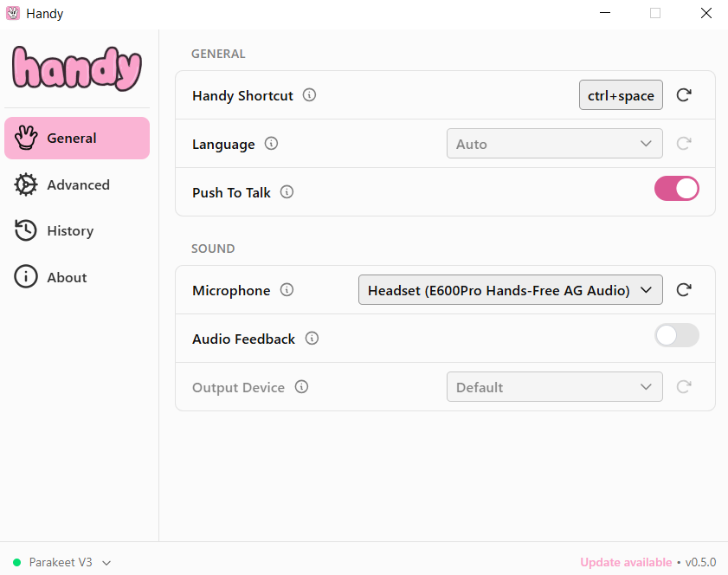Reset the Handy Shortcut to default

click(683, 95)
